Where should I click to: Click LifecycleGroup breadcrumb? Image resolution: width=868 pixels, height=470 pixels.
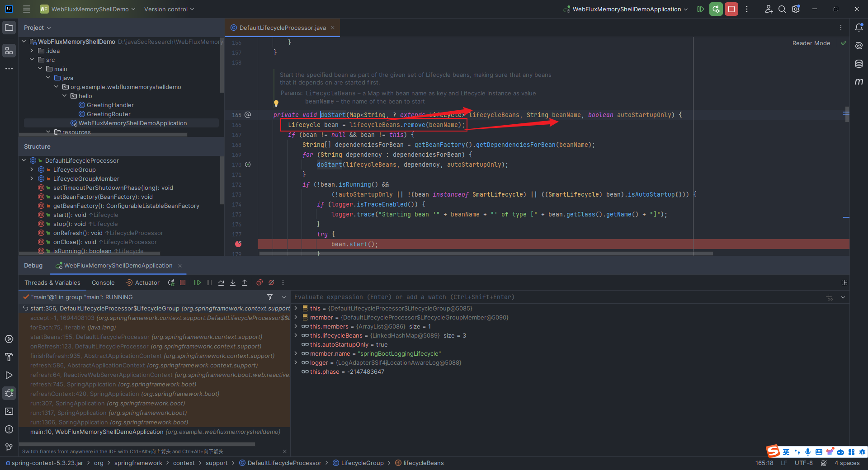click(x=358, y=463)
